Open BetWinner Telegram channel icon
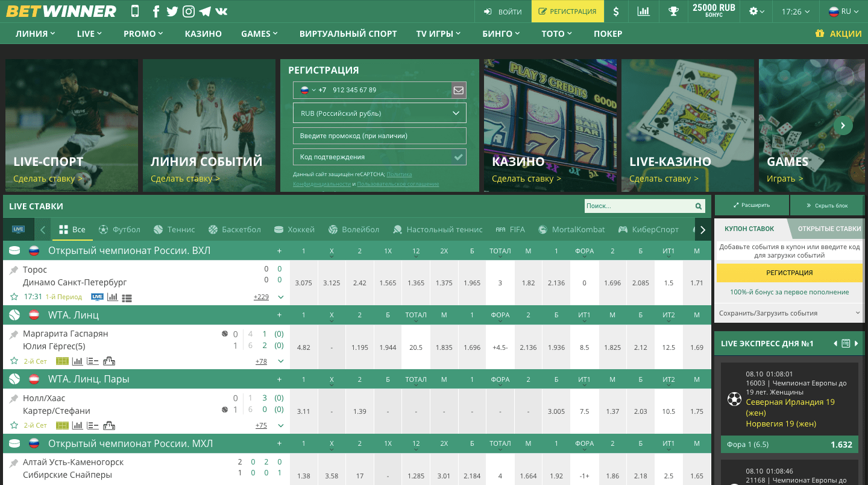Viewport: 868px width, 485px height. pyautogui.click(x=205, y=11)
